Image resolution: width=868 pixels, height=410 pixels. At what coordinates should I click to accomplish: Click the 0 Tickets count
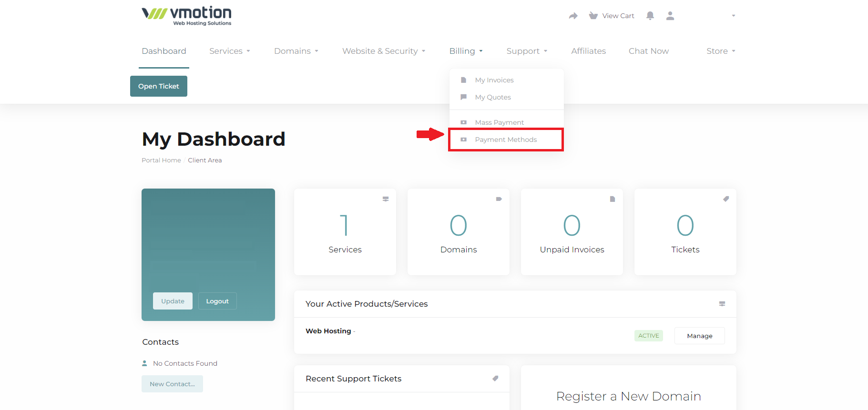click(x=685, y=225)
